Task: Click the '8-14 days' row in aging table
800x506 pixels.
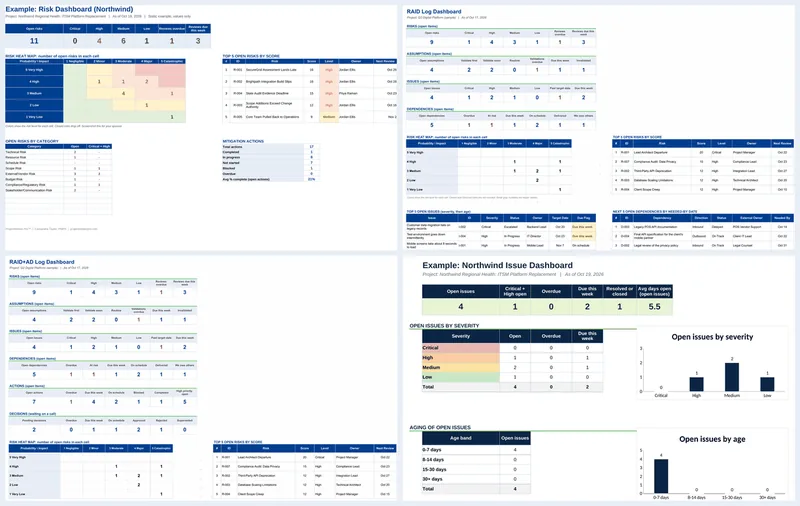Action: coord(476,460)
